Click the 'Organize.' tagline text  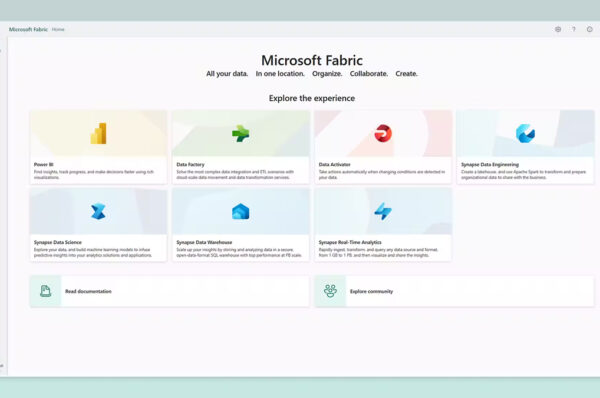pyautogui.click(x=327, y=73)
